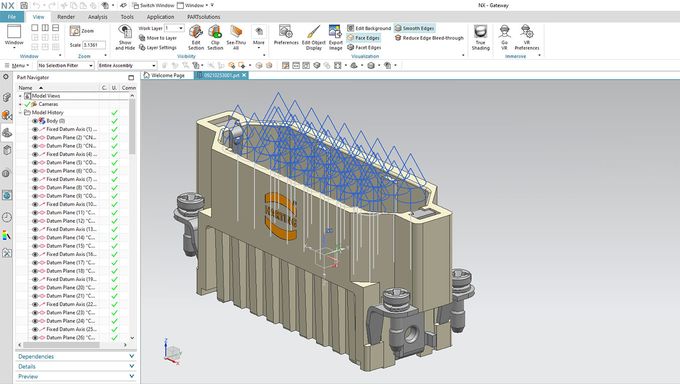
Task: Open the No Selection Filter dropdown
Action: (65, 66)
